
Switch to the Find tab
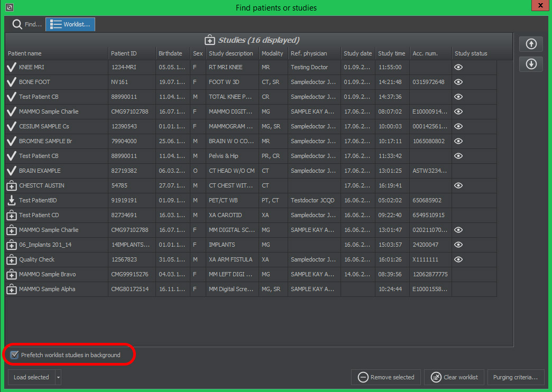click(26, 24)
